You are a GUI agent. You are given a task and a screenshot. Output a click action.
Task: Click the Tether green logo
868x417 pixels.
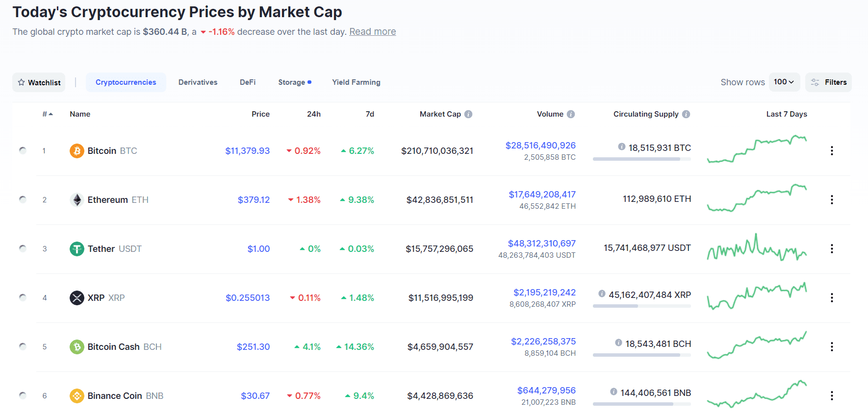[x=77, y=249]
